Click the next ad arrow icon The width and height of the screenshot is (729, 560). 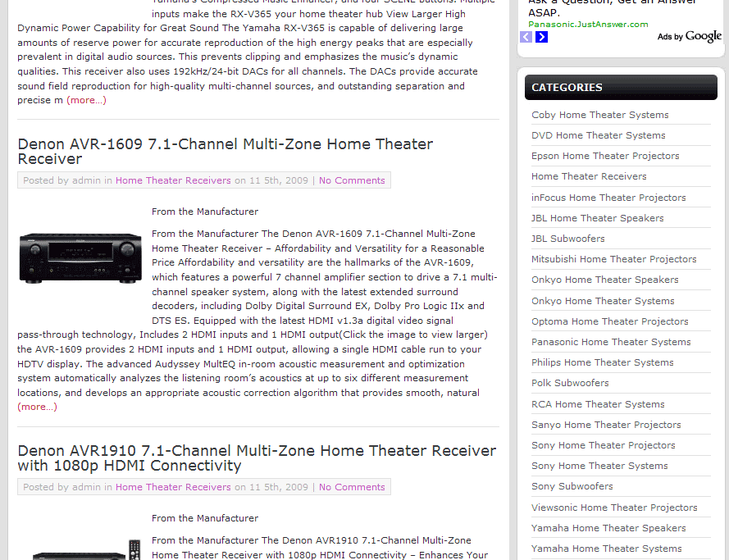click(542, 37)
